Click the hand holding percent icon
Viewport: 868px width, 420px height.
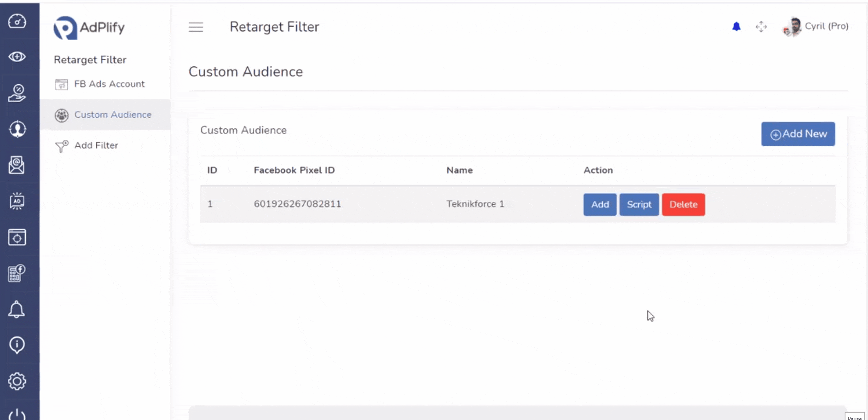[17, 93]
